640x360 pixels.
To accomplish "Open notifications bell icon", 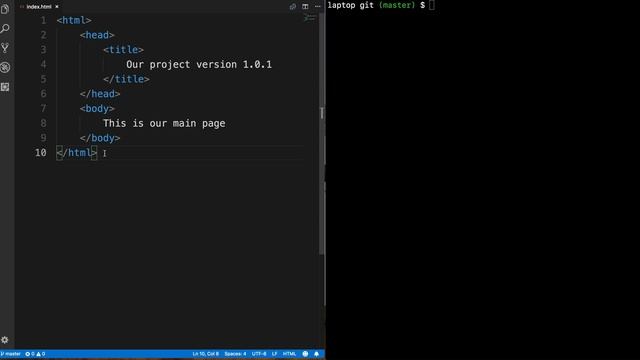I will point(316,354).
